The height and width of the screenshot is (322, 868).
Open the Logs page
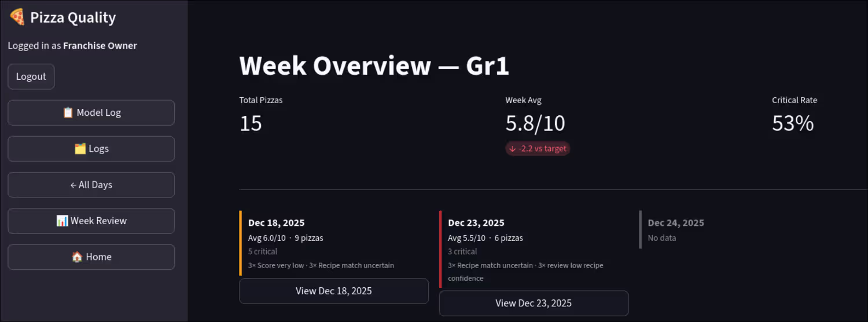point(91,149)
